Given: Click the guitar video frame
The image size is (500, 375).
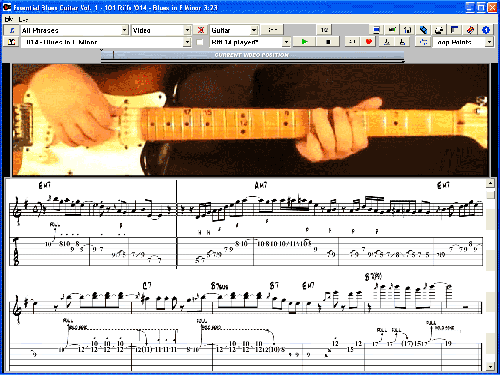Looking at the screenshot, I should pos(251,119).
